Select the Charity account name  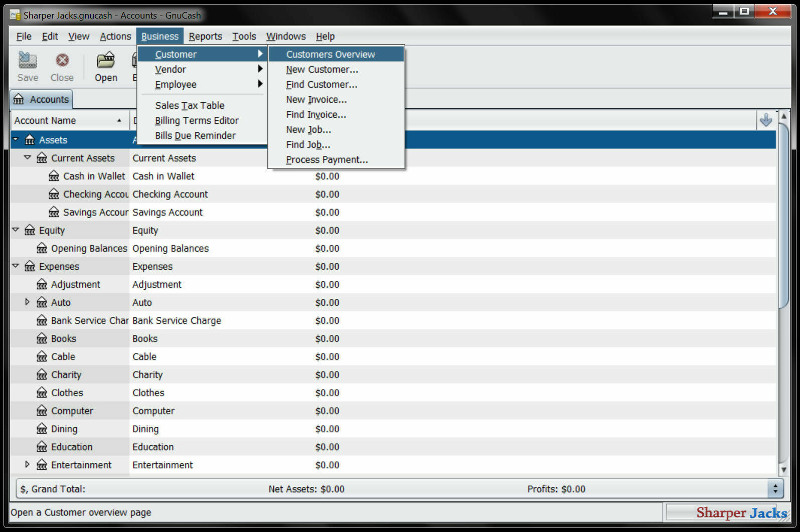66,375
